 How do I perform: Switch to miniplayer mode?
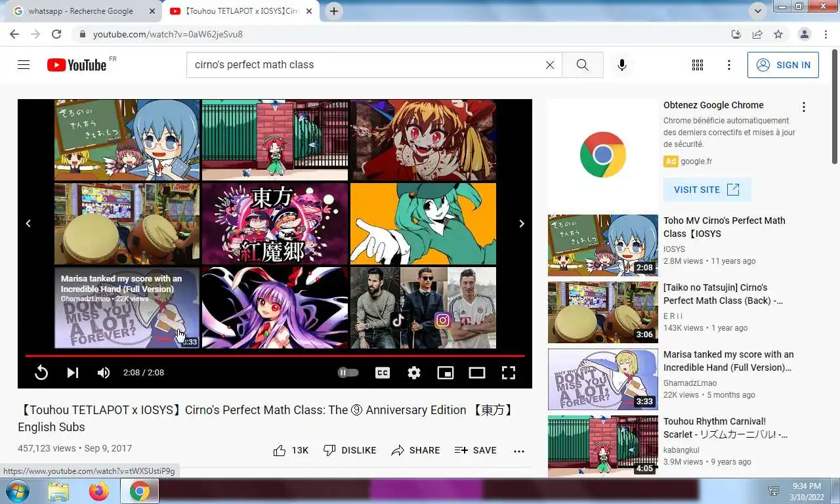(x=446, y=373)
